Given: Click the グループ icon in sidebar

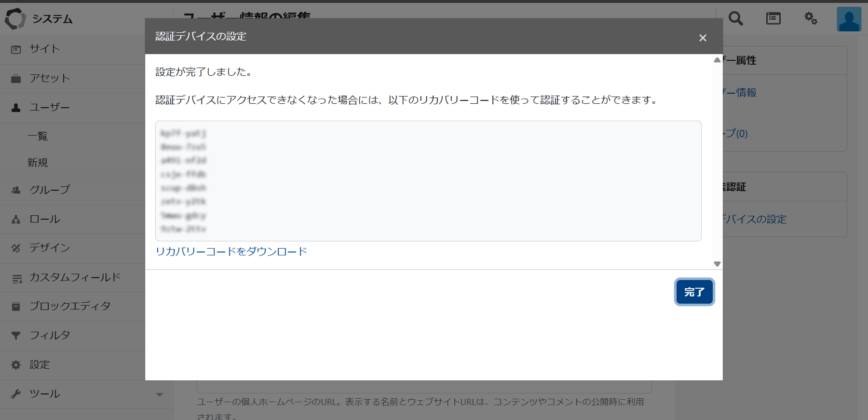Looking at the screenshot, I should [x=16, y=190].
